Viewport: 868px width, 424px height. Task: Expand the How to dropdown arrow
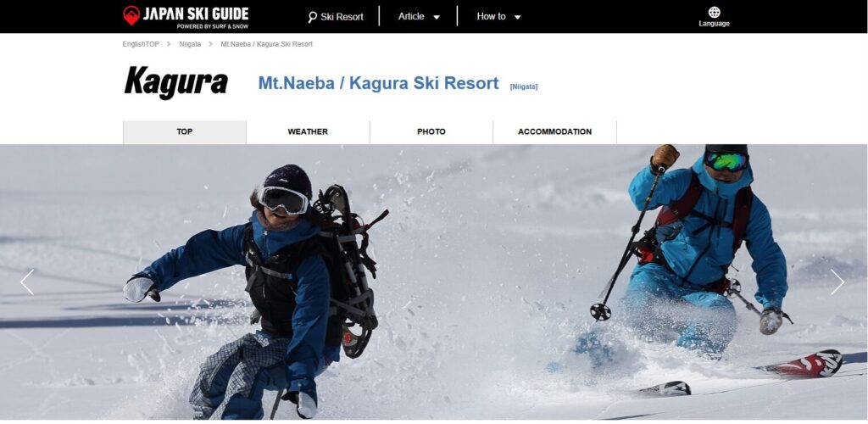pyautogui.click(x=518, y=17)
